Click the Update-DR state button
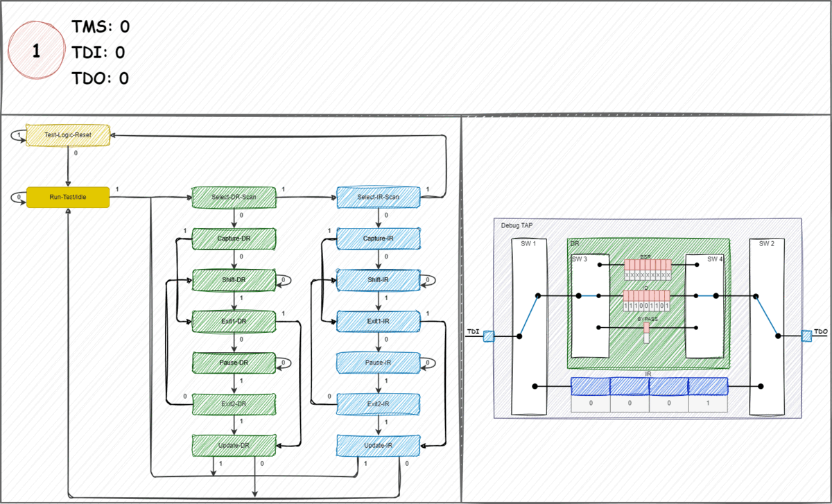832x504 pixels. click(234, 445)
